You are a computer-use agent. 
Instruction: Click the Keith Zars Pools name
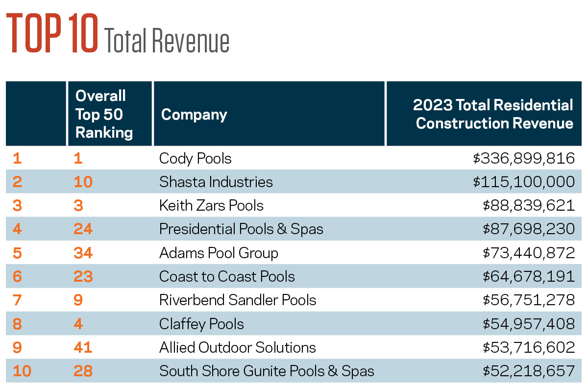point(211,205)
